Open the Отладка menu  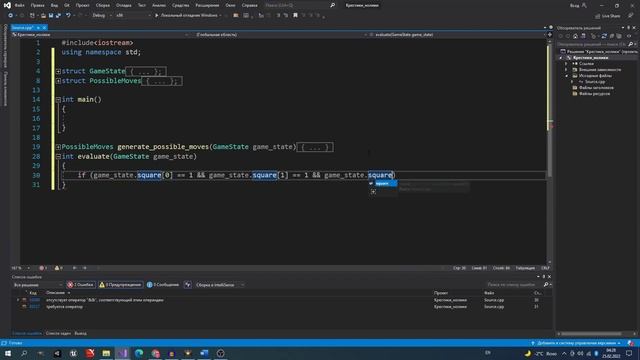124,5
